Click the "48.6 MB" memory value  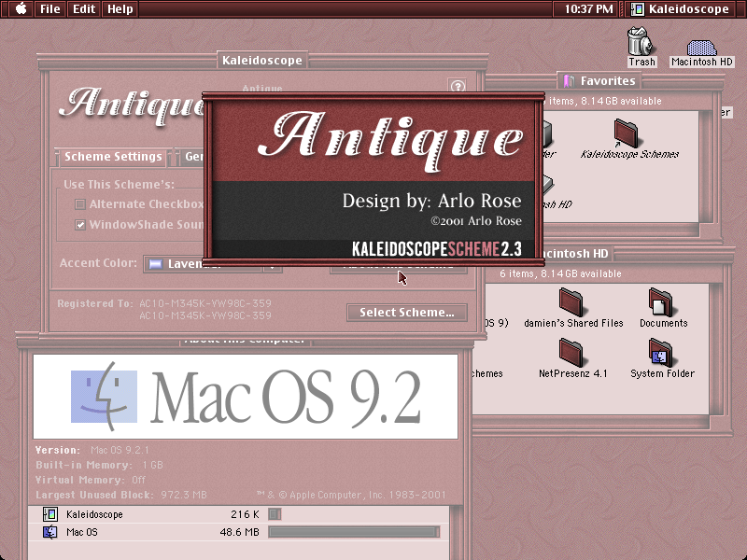click(240, 532)
